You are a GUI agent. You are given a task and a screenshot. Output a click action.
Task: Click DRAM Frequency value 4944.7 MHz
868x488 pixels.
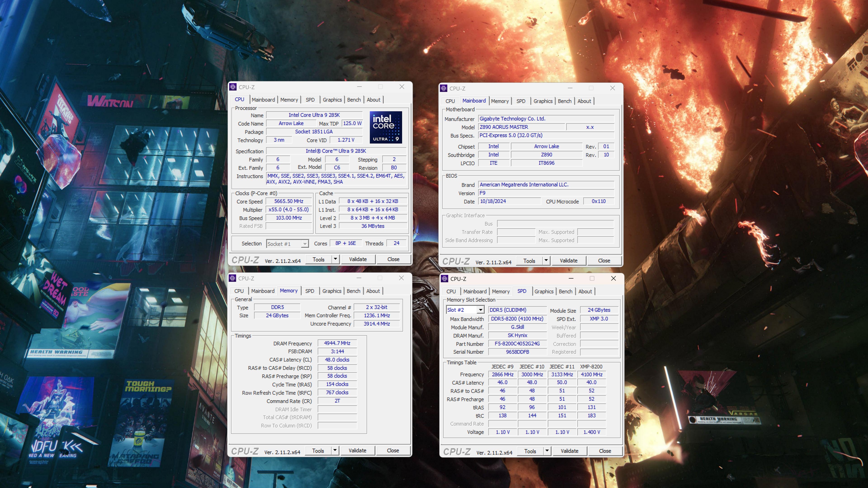[x=337, y=343]
